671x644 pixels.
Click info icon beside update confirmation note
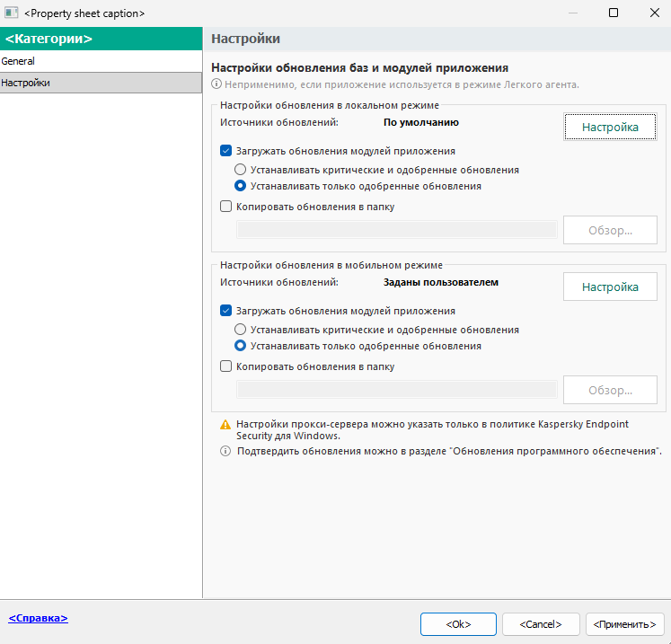click(x=225, y=451)
